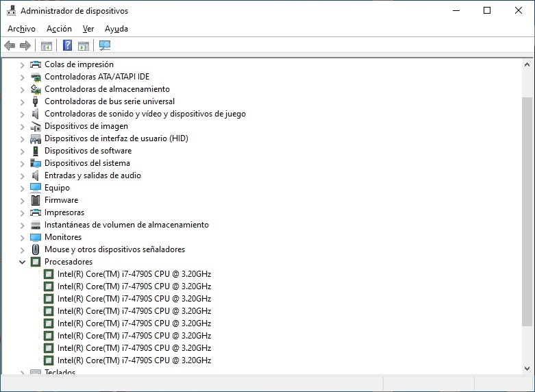Click the scan for hardware changes icon
Viewport: 535px width, 392px height.
tap(105, 46)
